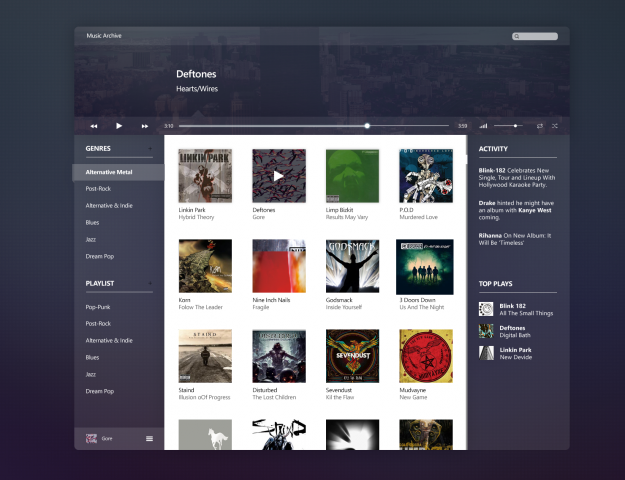Viewport: 625px width, 480px height.
Task: Select Blues in Genres
Action: pyautogui.click(x=92, y=222)
